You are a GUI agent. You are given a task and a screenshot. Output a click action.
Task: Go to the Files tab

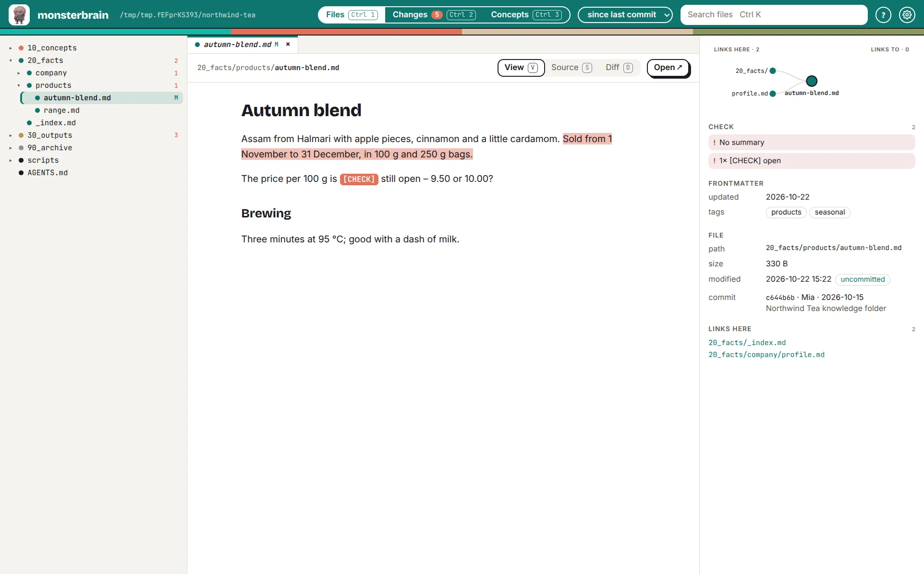click(352, 15)
